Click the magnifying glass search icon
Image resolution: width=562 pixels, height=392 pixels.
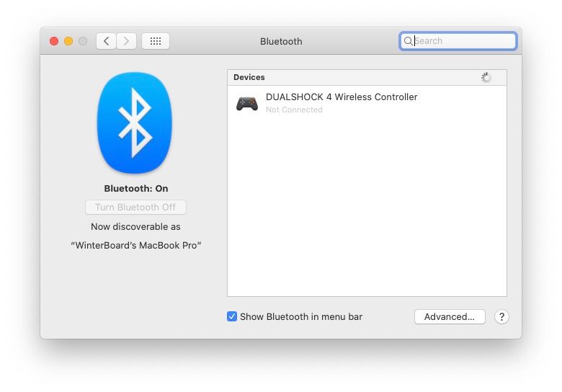point(408,41)
